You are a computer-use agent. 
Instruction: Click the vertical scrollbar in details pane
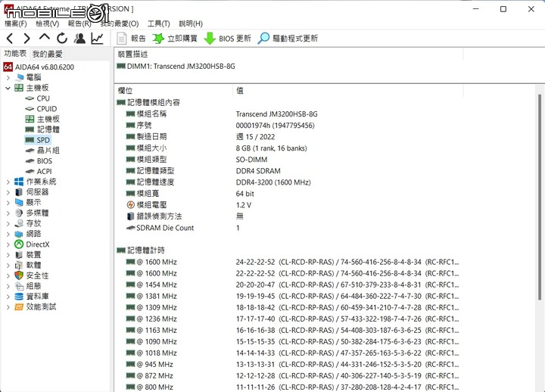click(x=540, y=196)
